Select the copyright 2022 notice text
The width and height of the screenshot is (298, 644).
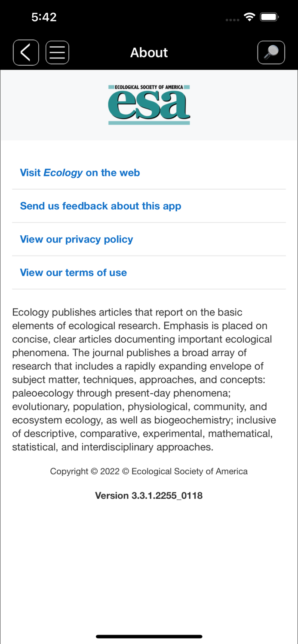coord(149,471)
